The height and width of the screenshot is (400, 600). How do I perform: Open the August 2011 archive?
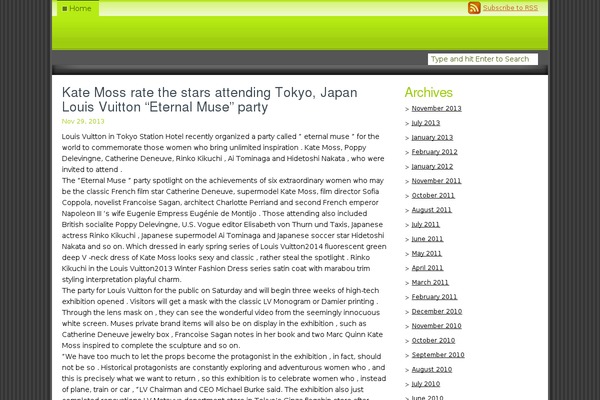point(431,210)
